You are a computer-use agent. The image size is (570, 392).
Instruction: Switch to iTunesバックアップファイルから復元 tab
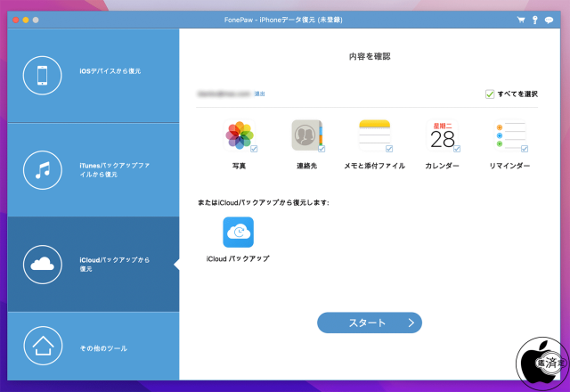pyautogui.click(x=93, y=170)
